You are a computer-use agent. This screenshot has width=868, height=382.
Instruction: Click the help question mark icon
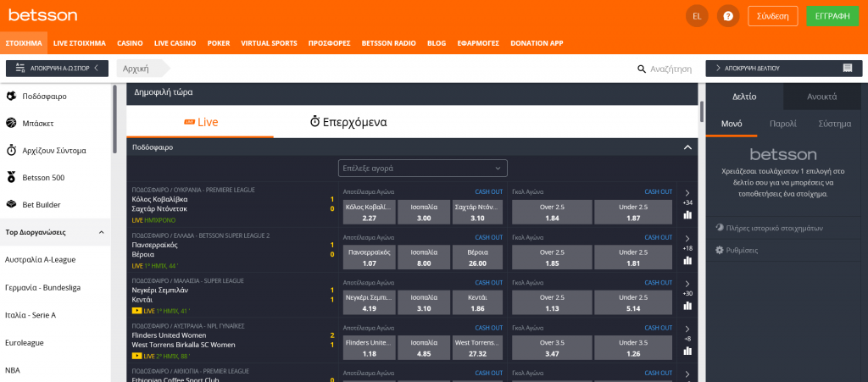coord(727,16)
